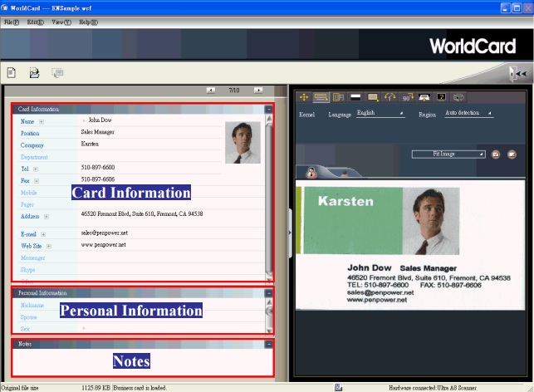Click the Mobile field label
Image resolution: width=534 pixels, height=392 pixels.
[28, 193]
